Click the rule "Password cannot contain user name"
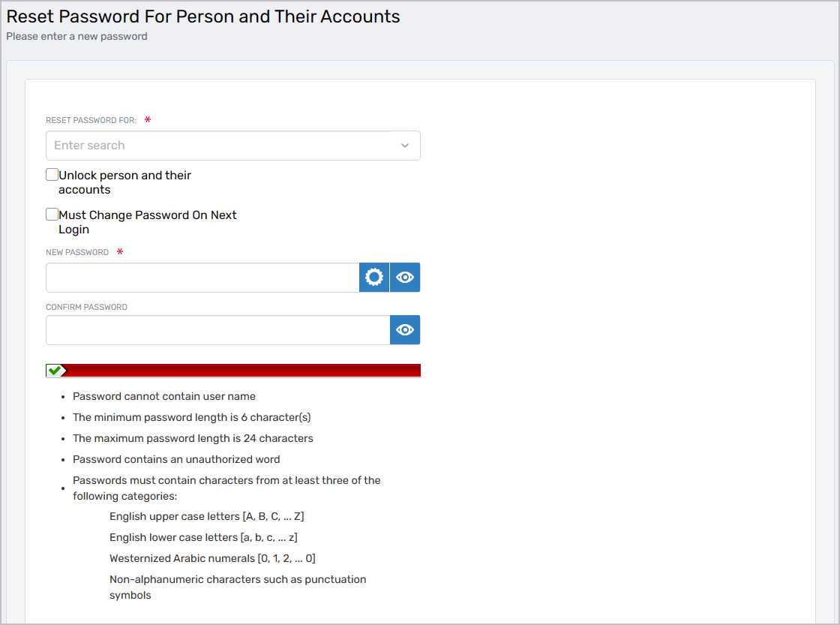This screenshot has height=625, width=840. click(x=163, y=395)
